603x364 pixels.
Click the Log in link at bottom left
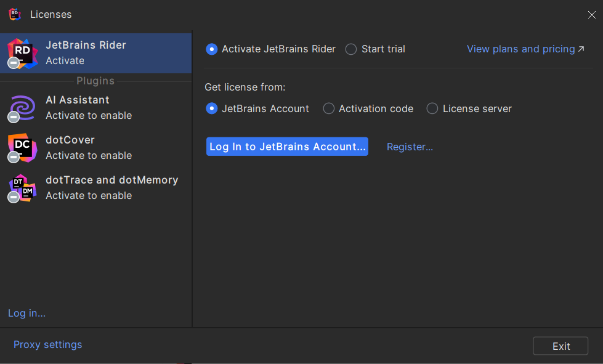pos(26,313)
